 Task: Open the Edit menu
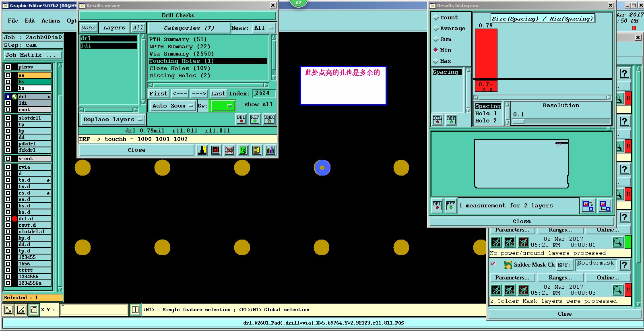(x=30, y=21)
